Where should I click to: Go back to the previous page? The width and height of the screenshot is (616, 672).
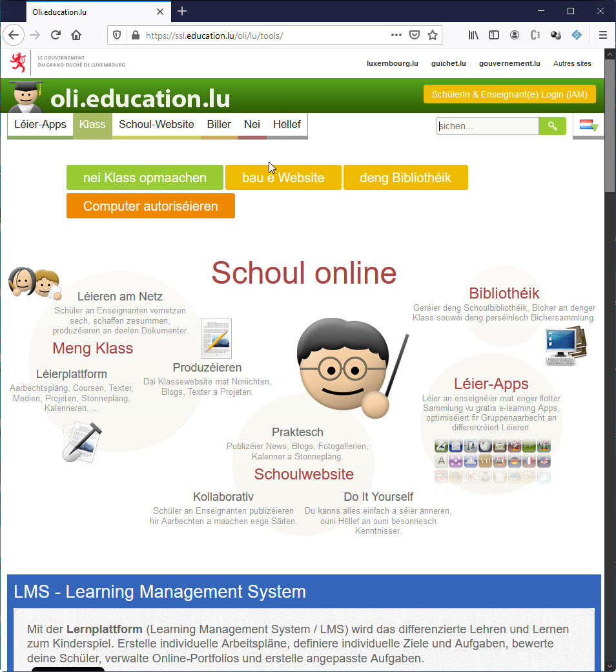14,35
